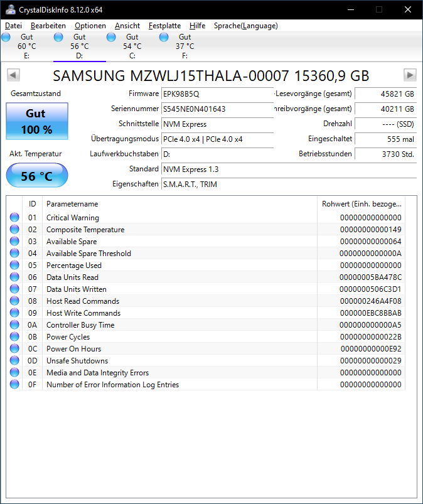Select the Power On Hours parameter name
Screen dimensions: 423x504
(73, 349)
